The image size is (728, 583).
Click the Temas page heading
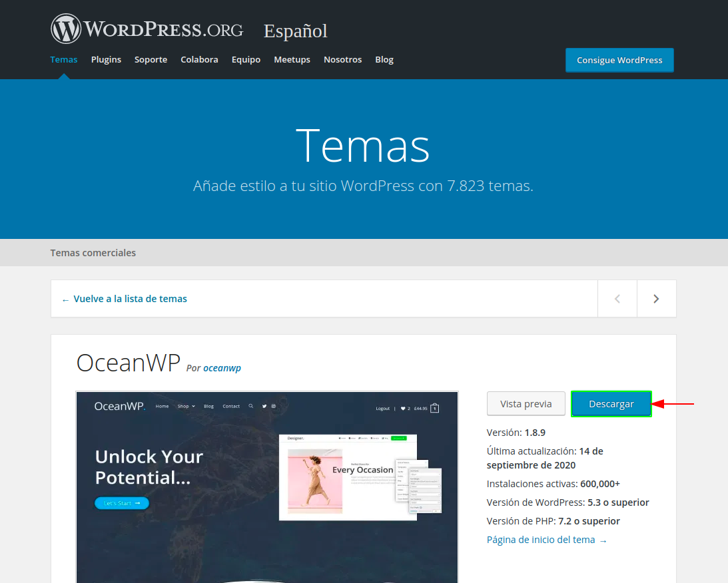click(x=362, y=146)
